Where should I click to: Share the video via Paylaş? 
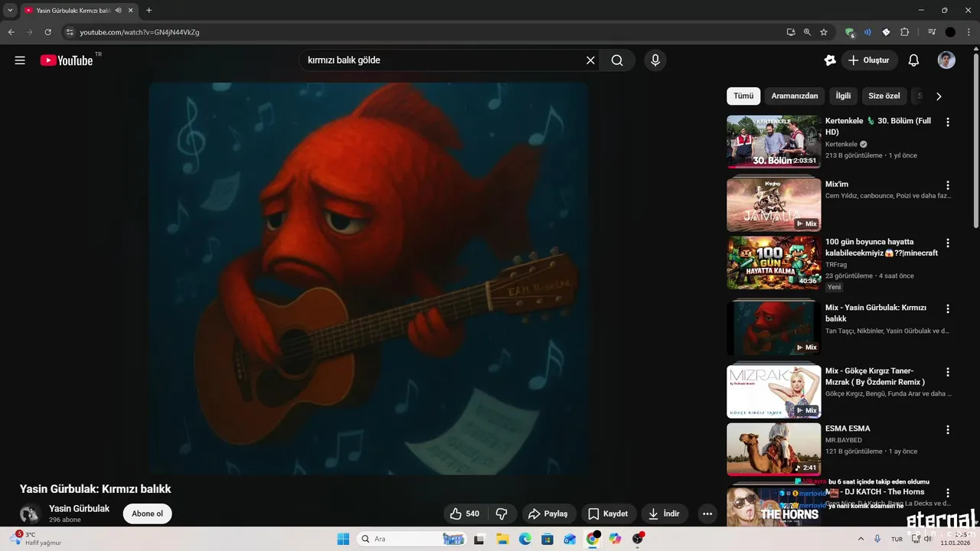pos(549,514)
